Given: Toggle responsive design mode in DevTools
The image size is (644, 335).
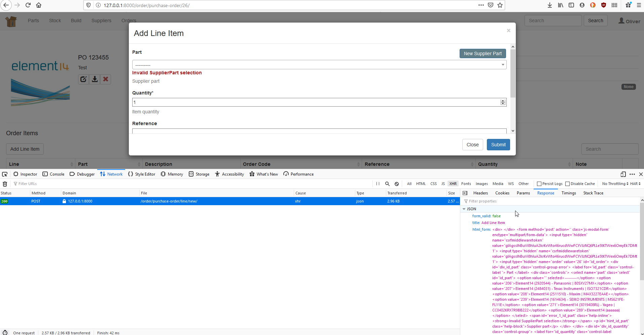Looking at the screenshot, I should coord(623,174).
